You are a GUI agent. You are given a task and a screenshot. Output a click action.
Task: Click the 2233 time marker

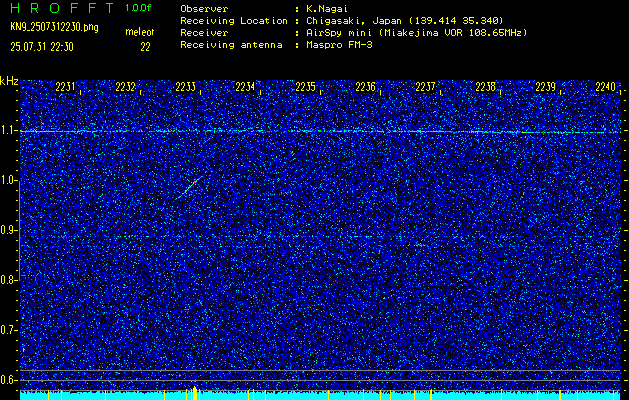click(x=185, y=87)
